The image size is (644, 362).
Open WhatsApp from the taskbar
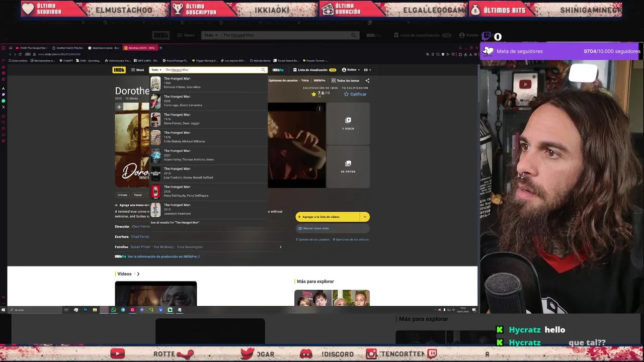click(x=114, y=310)
